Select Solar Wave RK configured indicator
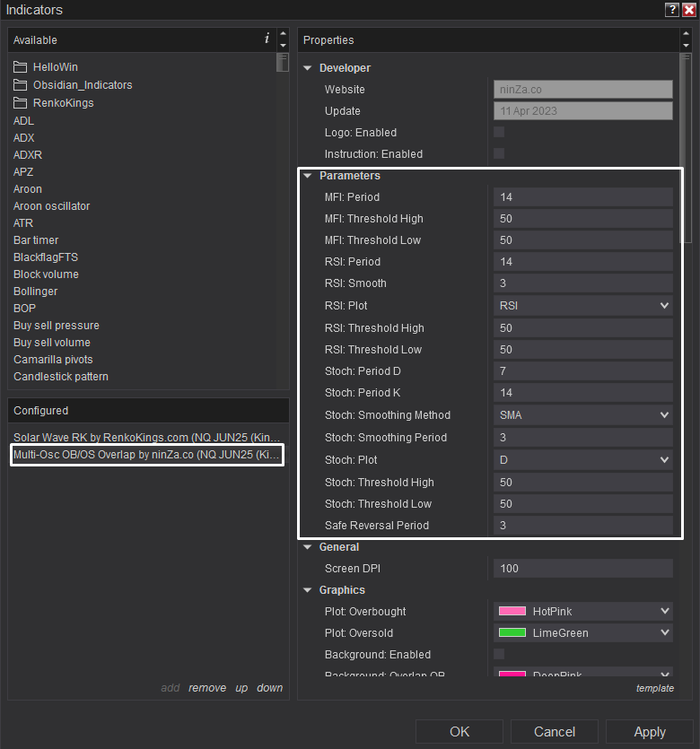Viewport: 700px width, 749px height. (146, 437)
